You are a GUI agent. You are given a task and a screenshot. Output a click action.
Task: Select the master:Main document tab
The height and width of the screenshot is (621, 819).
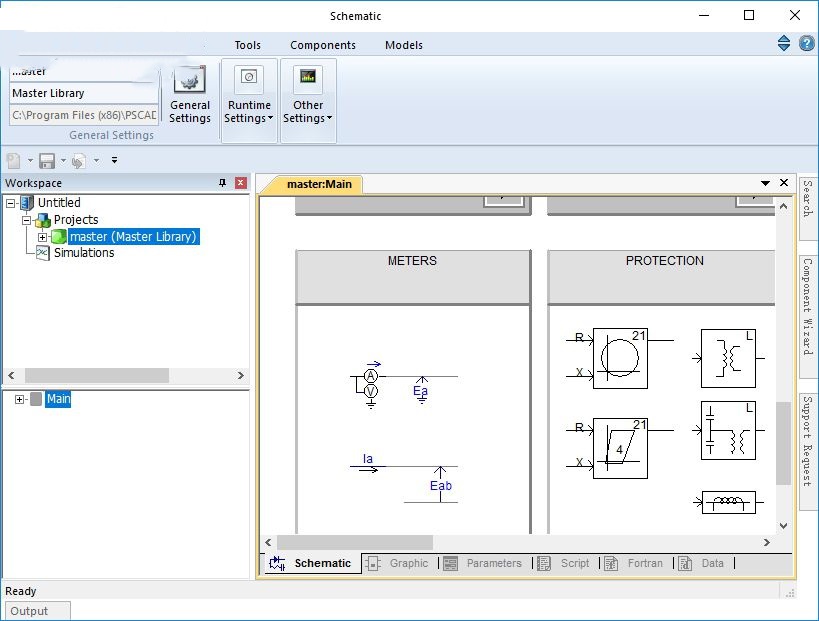click(x=319, y=184)
